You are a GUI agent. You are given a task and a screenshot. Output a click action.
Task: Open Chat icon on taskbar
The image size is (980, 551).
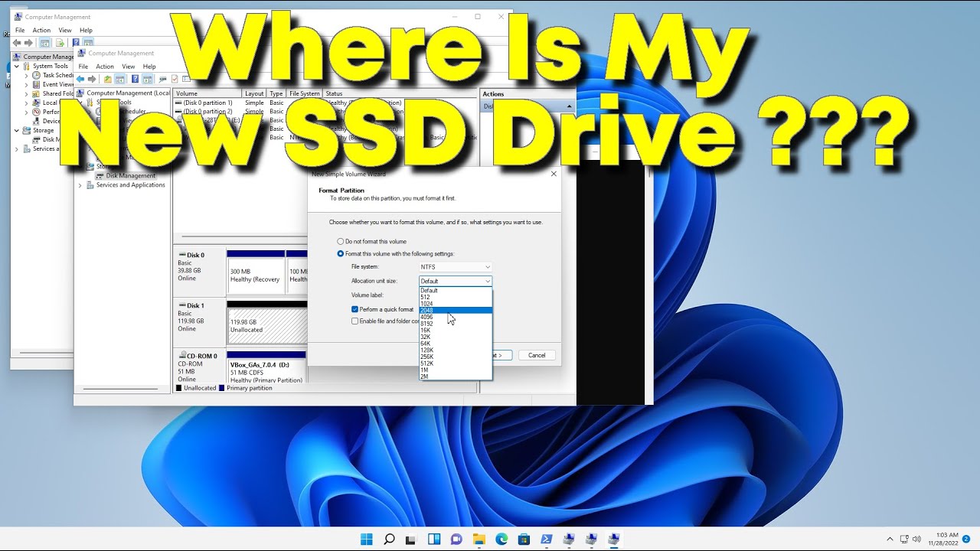click(x=456, y=539)
